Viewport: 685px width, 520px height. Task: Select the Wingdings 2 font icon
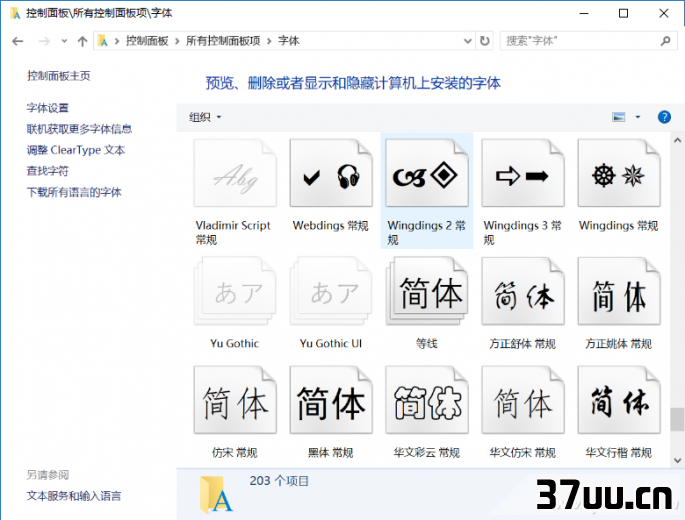tap(427, 173)
